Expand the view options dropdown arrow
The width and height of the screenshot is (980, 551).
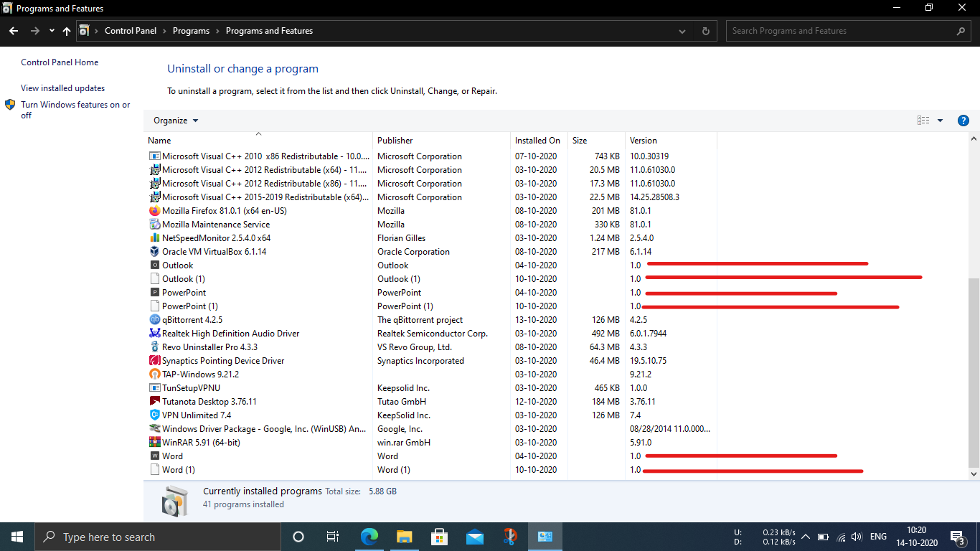pos(940,121)
